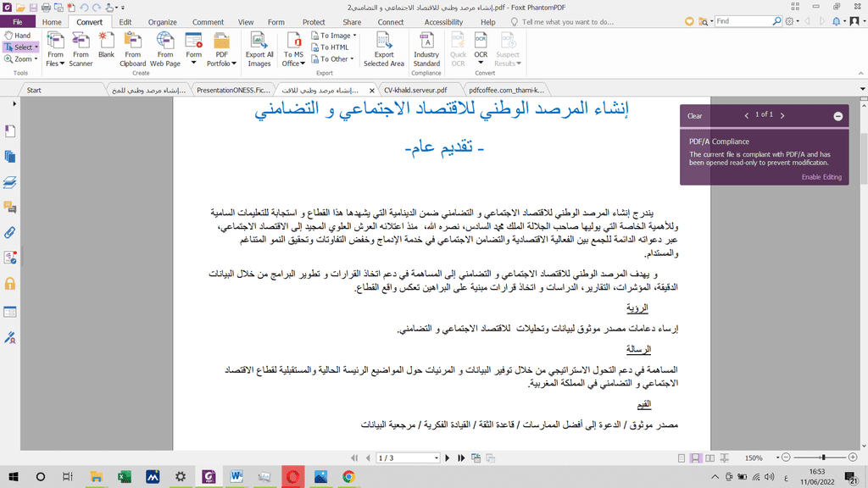
Task: Open the zoom percentage dropdown
Action: (777, 458)
